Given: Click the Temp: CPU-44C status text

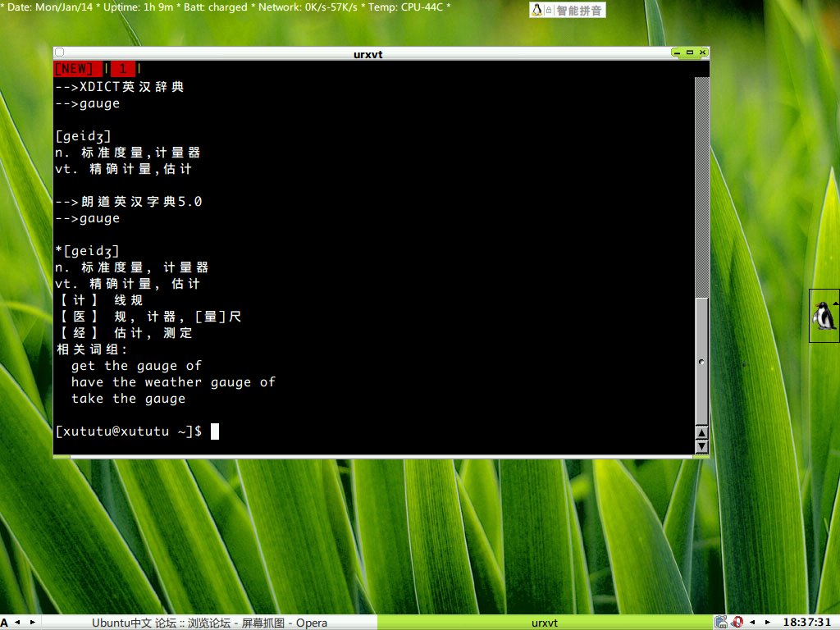Looking at the screenshot, I should (x=405, y=7).
